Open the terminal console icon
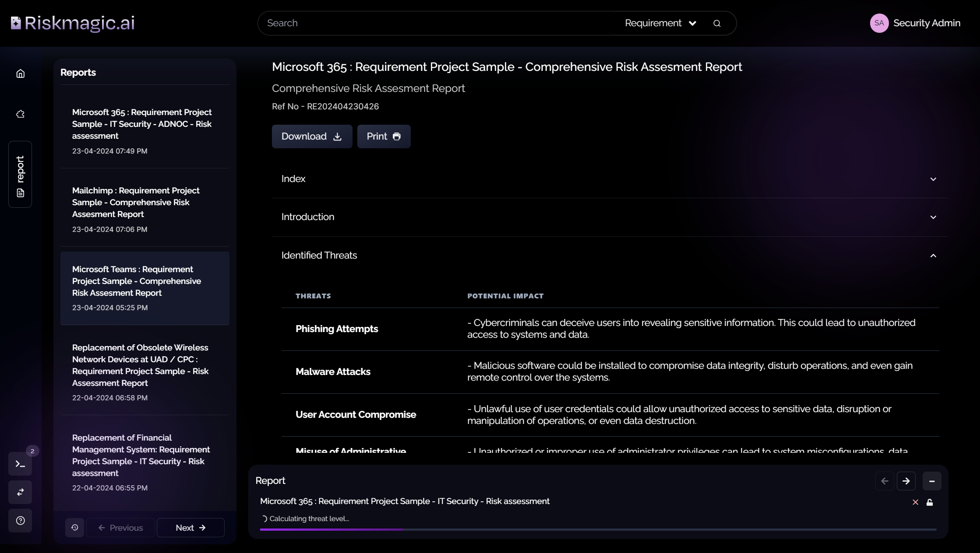Image resolution: width=980 pixels, height=553 pixels. [20, 464]
